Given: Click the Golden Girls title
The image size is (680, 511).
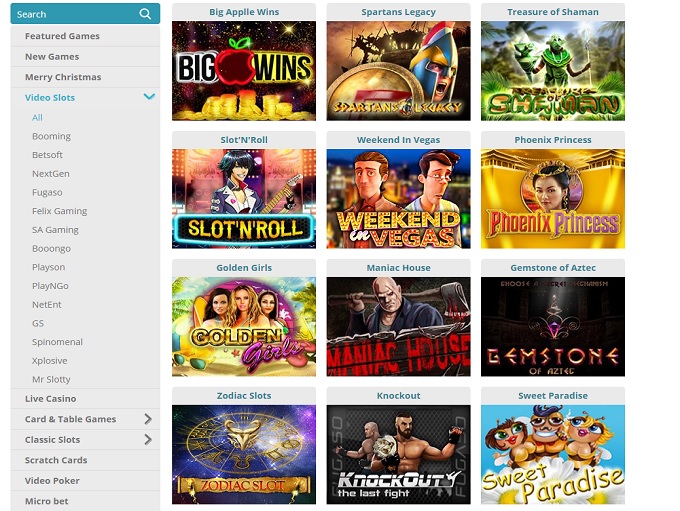Looking at the screenshot, I should tap(244, 268).
